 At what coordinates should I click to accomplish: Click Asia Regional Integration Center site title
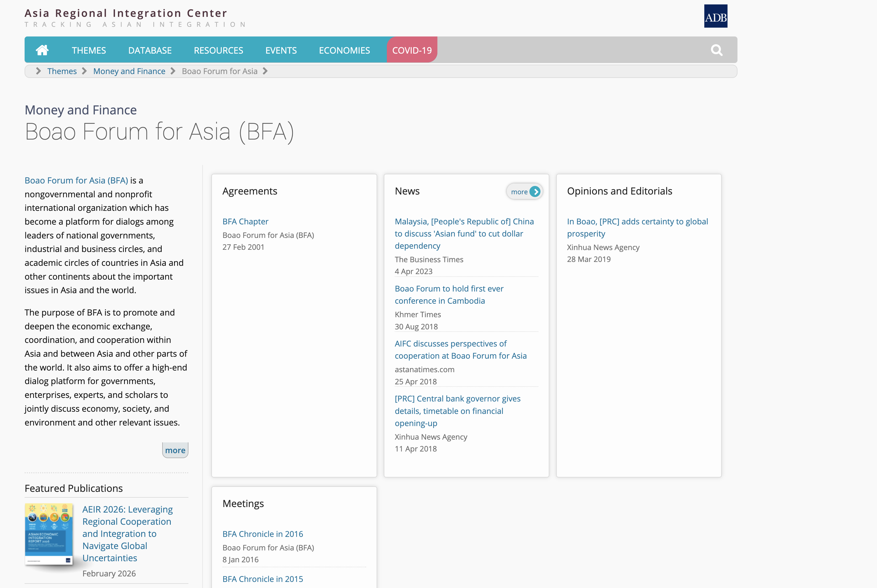coord(126,13)
